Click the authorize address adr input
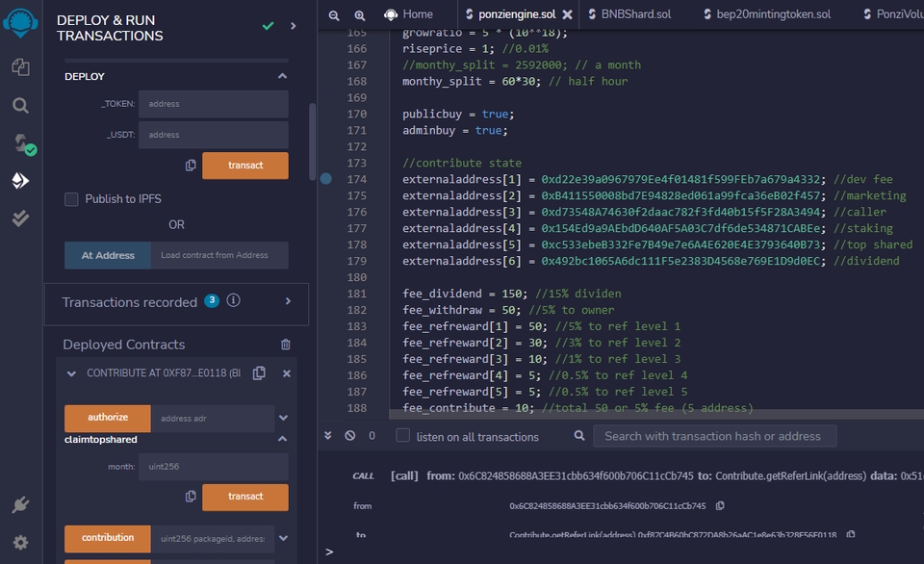924x564 pixels. pyautogui.click(x=212, y=418)
